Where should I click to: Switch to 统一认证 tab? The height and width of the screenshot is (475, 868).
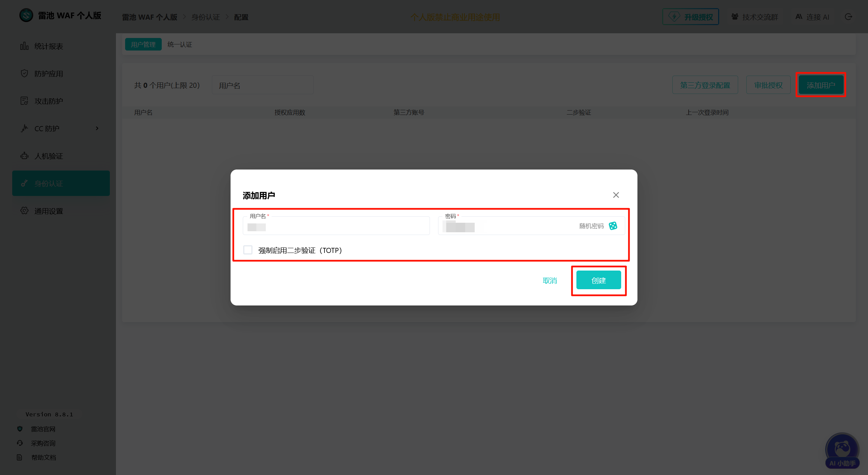pyautogui.click(x=180, y=44)
